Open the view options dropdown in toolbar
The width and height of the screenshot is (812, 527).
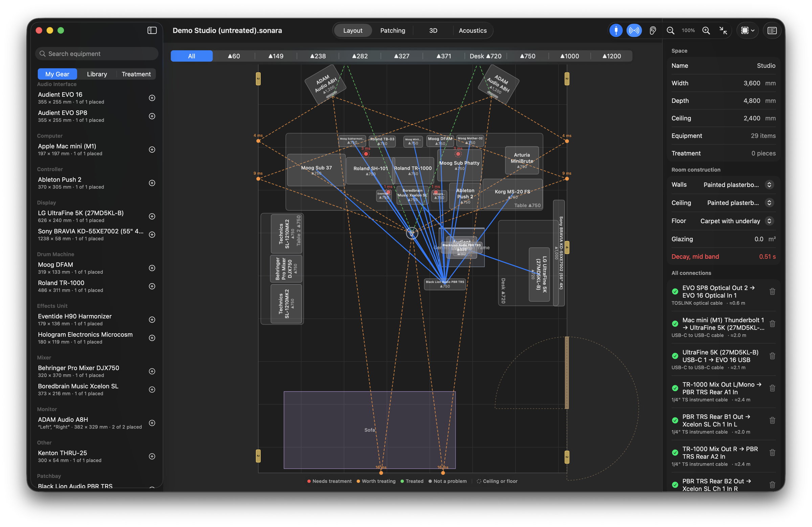click(x=747, y=31)
